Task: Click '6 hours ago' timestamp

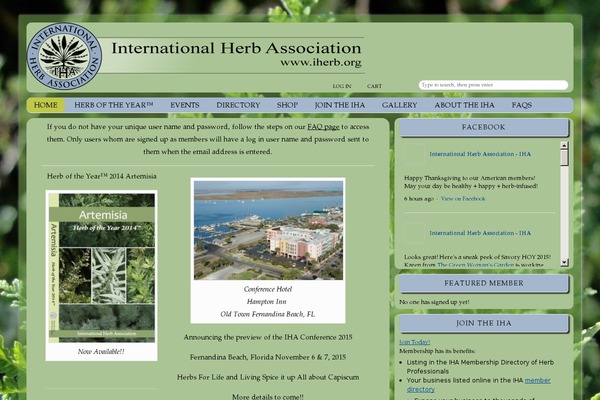Action: click(x=419, y=199)
